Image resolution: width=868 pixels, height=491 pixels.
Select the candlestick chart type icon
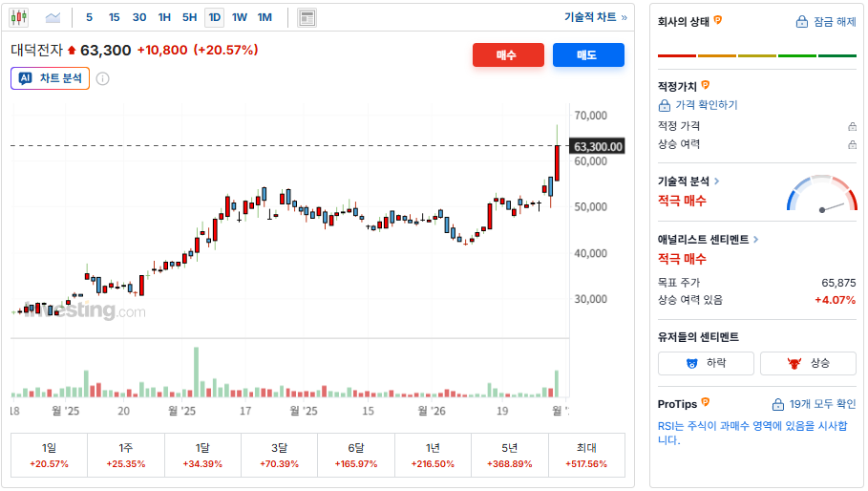click(x=19, y=17)
